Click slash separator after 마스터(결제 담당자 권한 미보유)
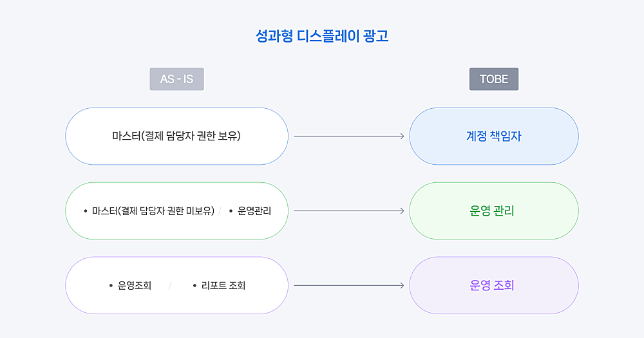The image size is (644, 338). (x=220, y=211)
